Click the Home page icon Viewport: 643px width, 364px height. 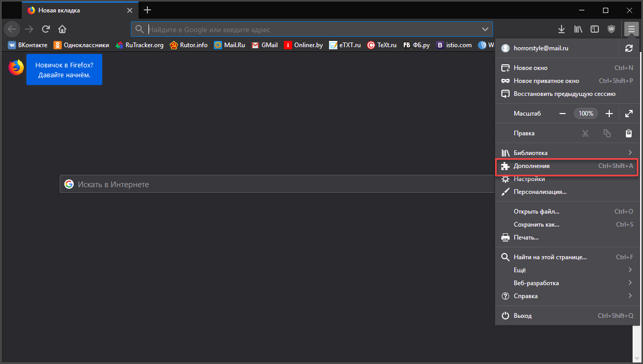coord(62,29)
